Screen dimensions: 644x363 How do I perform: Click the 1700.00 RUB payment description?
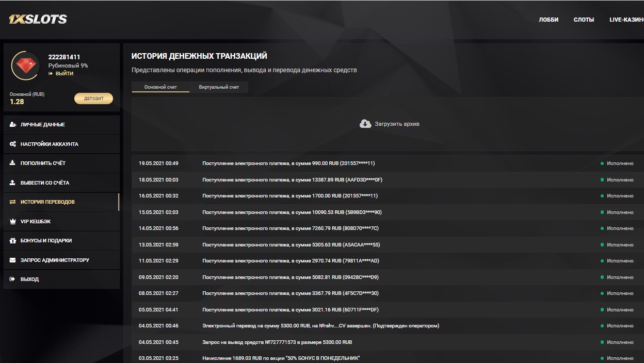click(x=290, y=196)
